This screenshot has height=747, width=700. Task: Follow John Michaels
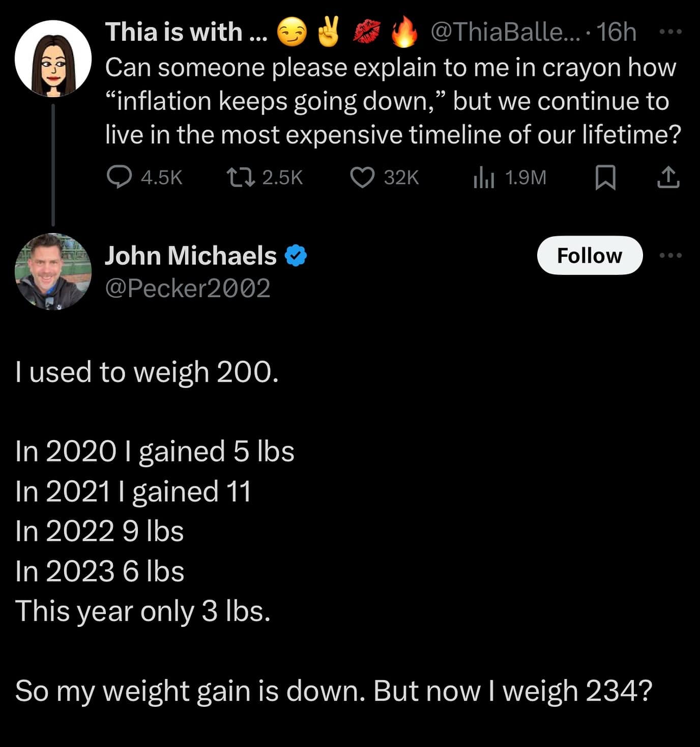pyautogui.click(x=590, y=255)
